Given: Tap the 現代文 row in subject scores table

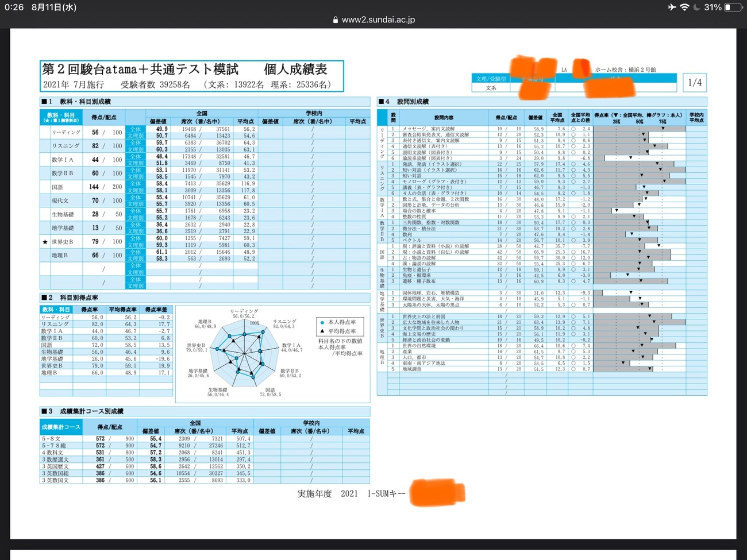Looking at the screenshot, I should point(205,200).
